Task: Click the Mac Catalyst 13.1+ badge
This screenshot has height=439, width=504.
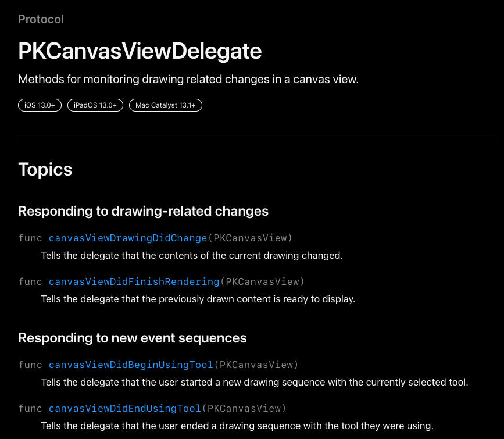Action: click(166, 105)
